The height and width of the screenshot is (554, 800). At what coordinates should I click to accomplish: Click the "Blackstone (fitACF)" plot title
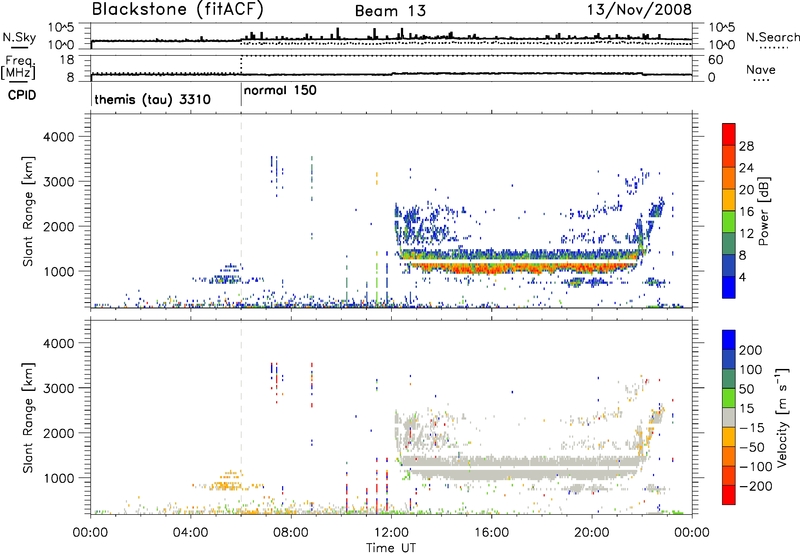coord(178,9)
